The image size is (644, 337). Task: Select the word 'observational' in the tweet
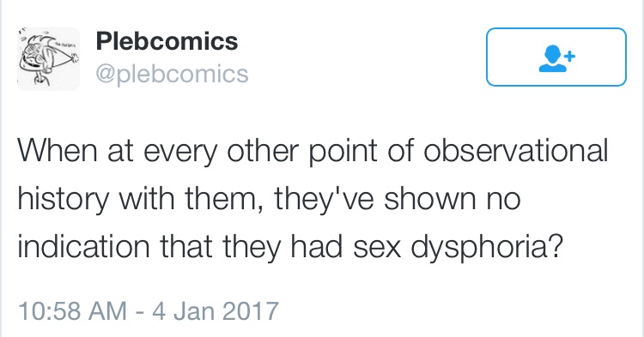tap(515, 150)
